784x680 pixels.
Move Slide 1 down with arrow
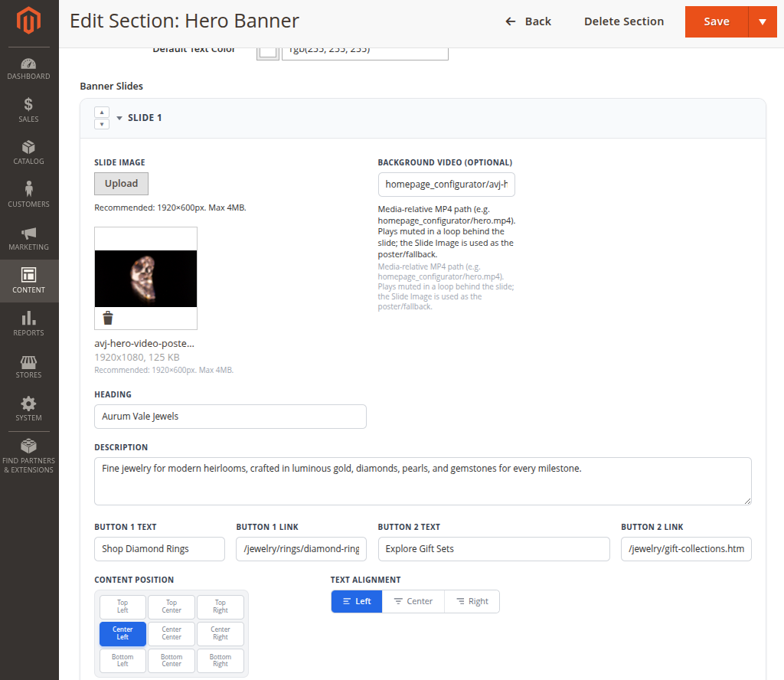[102, 123]
